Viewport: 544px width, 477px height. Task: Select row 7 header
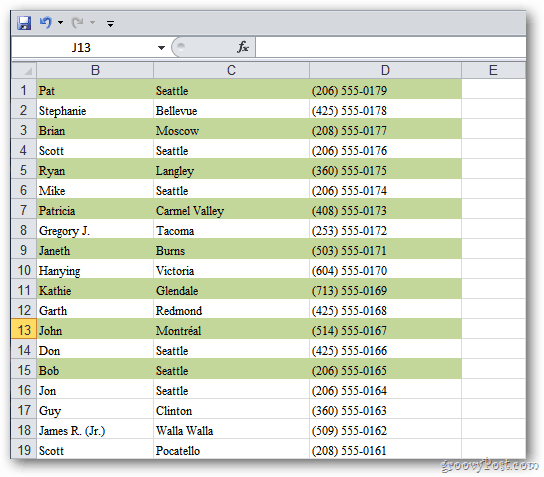coord(24,210)
